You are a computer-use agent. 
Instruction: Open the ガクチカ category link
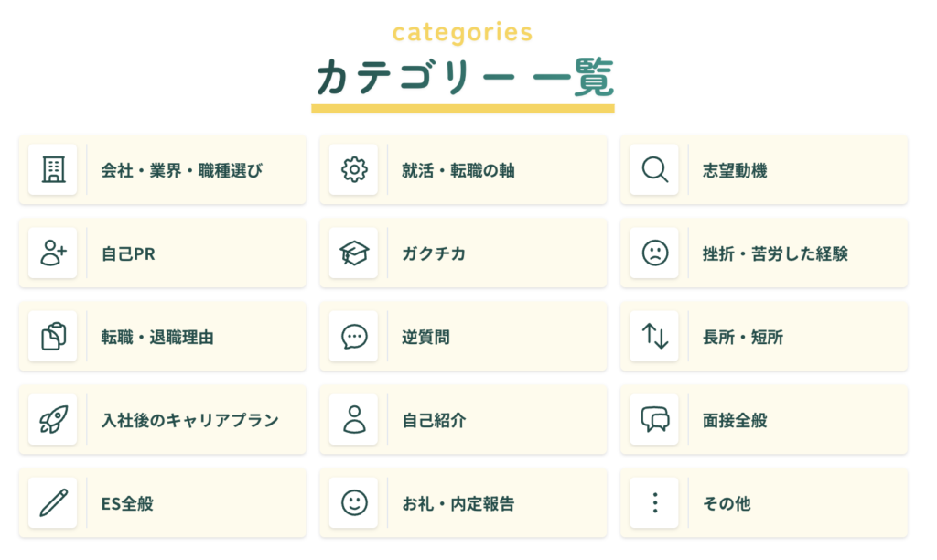434,253
